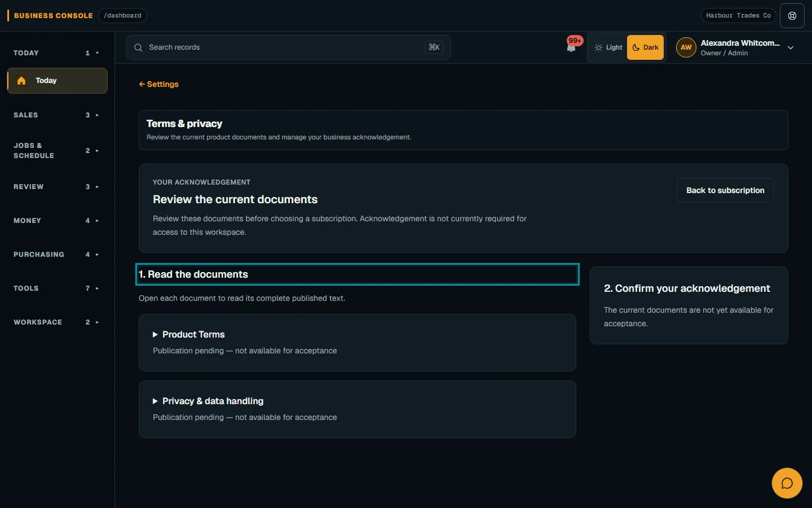The height and width of the screenshot is (508, 812).
Task: Open the notifications bell with 99+ badge
Action: pyautogui.click(x=572, y=47)
